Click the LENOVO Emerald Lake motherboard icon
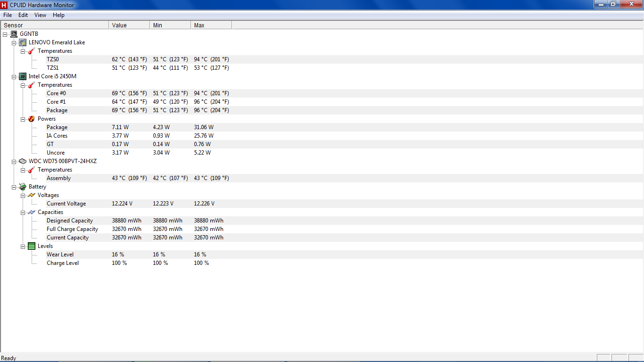The width and height of the screenshot is (644, 362). coord(23,42)
